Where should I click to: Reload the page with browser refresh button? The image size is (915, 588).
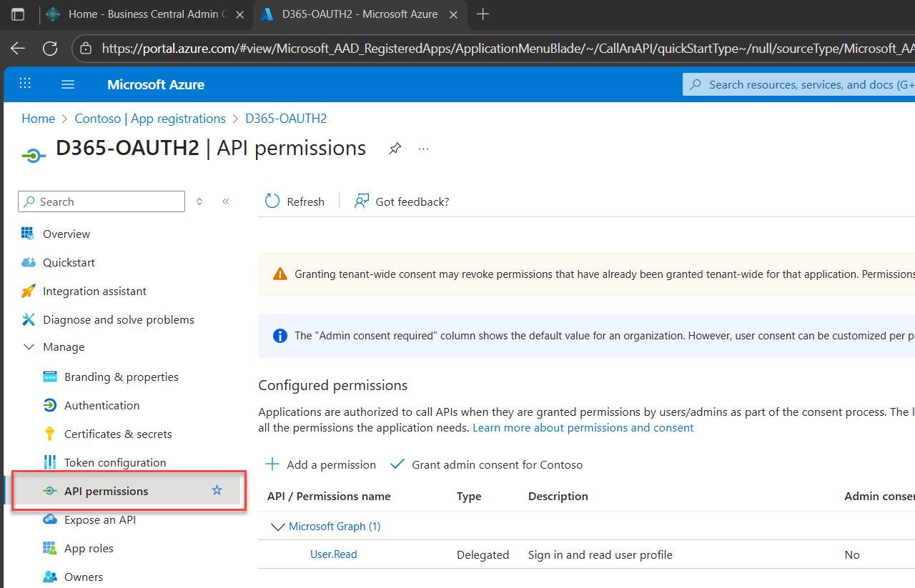click(50, 48)
